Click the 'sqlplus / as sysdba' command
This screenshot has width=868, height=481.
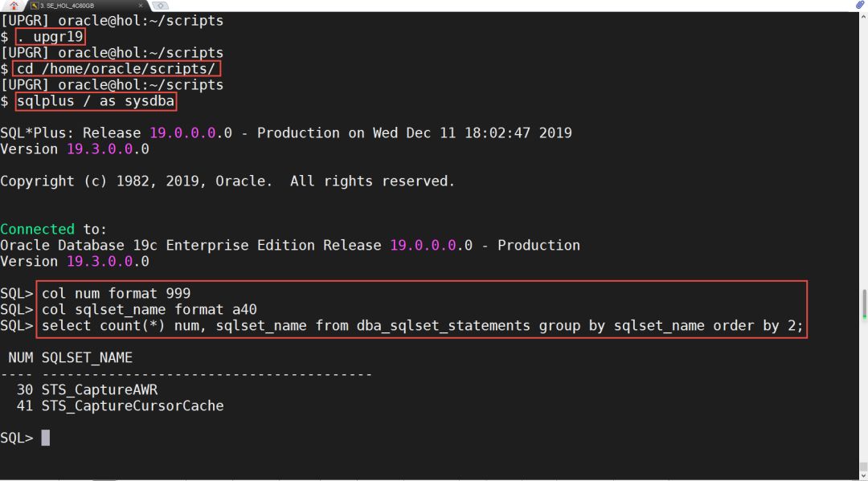(96, 101)
